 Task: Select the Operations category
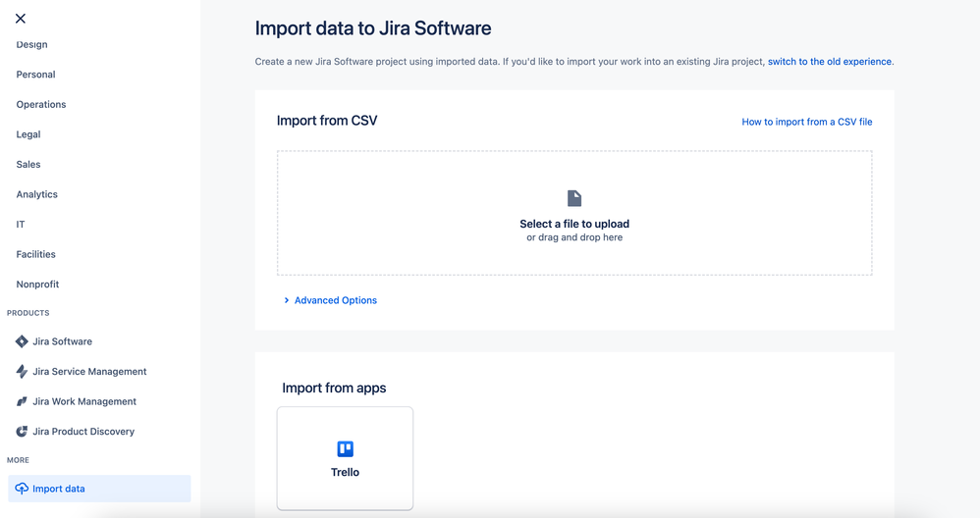(x=41, y=104)
